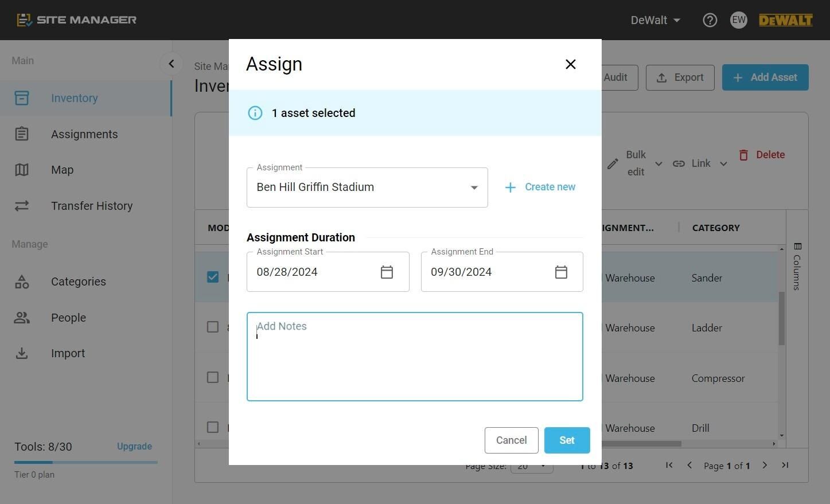Image resolution: width=830 pixels, height=504 pixels.
Task: Check the Compressor row checkbox
Action: point(213,377)
